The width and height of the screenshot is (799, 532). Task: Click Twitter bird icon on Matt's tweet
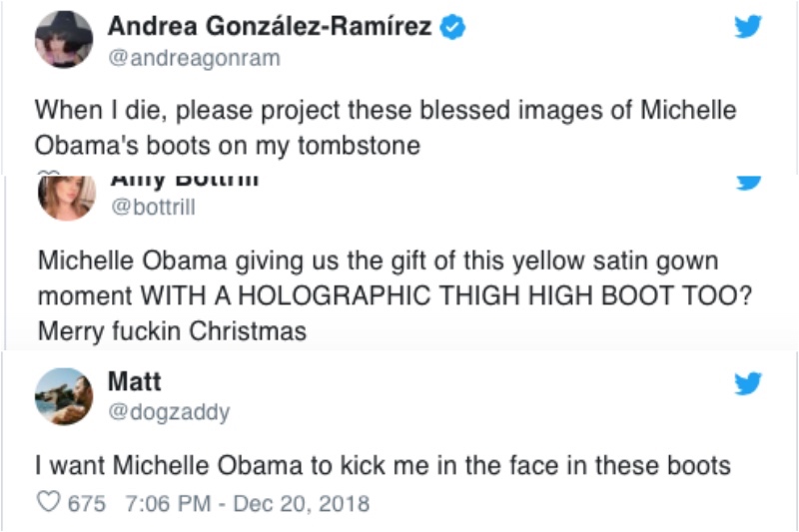coord(747,383)
